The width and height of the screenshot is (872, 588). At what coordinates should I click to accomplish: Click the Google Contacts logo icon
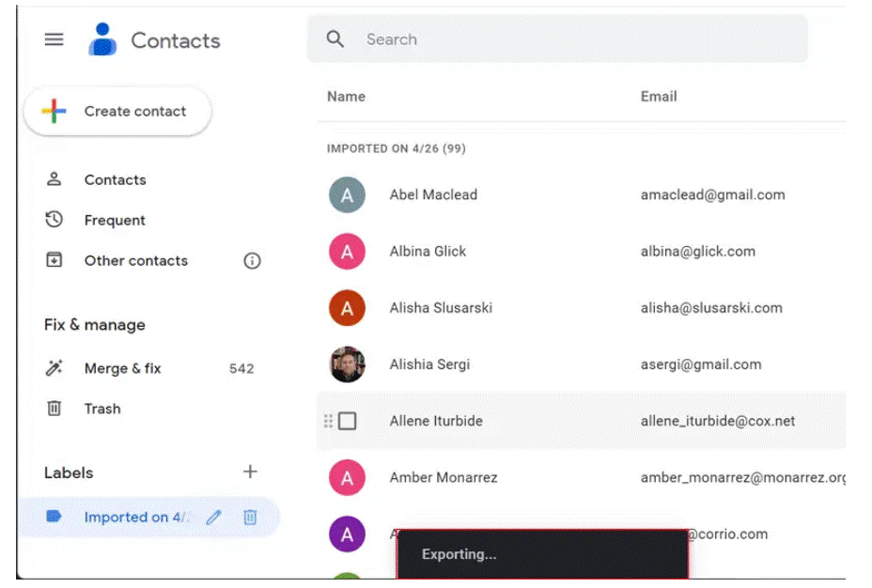click(x=102, y=39)
